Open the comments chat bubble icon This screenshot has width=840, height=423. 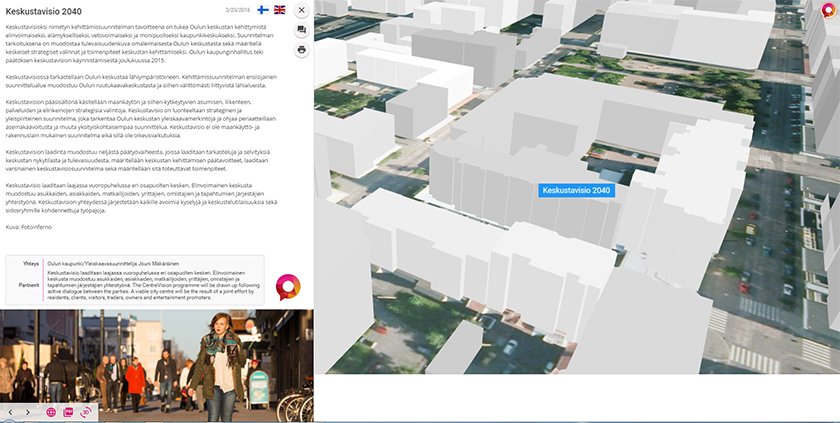coord(302,30)
